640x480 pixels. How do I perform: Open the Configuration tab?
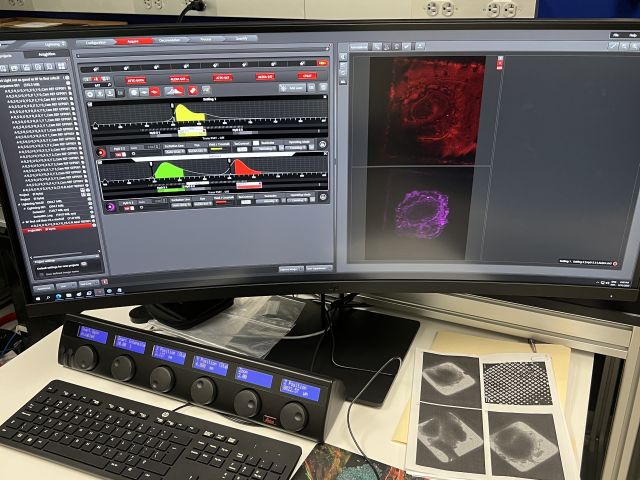click(95, 43)
